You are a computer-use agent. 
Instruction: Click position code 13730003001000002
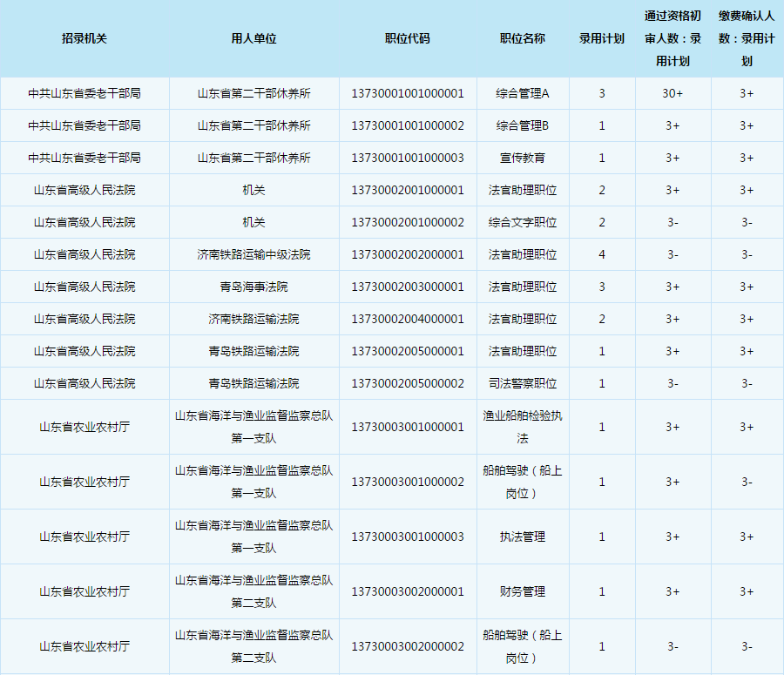pos(408,482)
